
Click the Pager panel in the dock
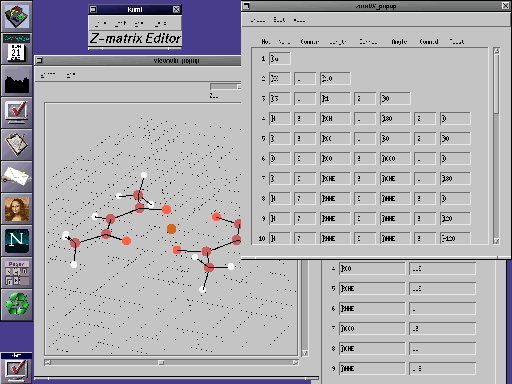17,273
